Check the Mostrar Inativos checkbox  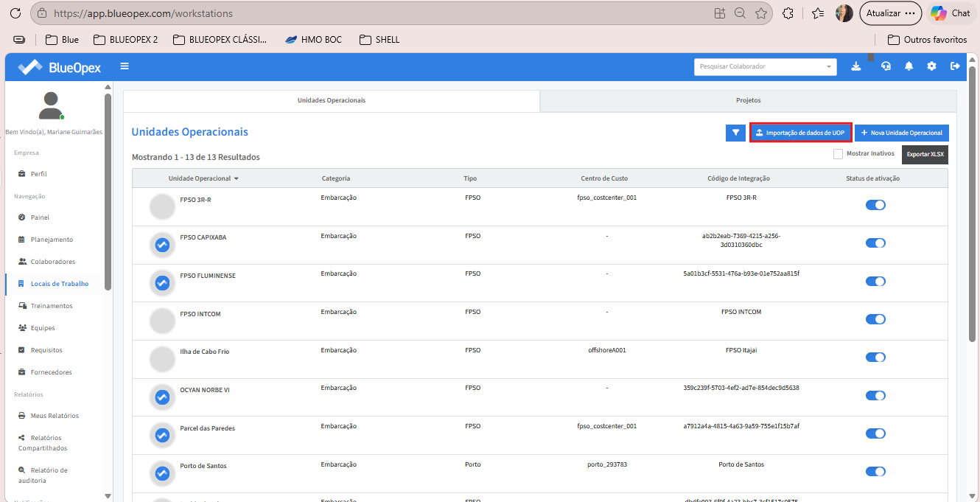pyautogui.click(x=838, y=154)
